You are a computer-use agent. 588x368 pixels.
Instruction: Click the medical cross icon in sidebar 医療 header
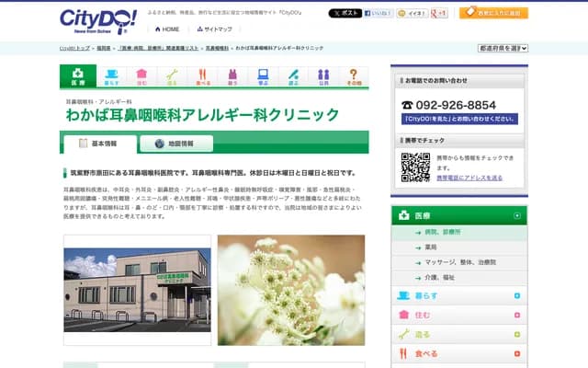[x=404, y=215]
